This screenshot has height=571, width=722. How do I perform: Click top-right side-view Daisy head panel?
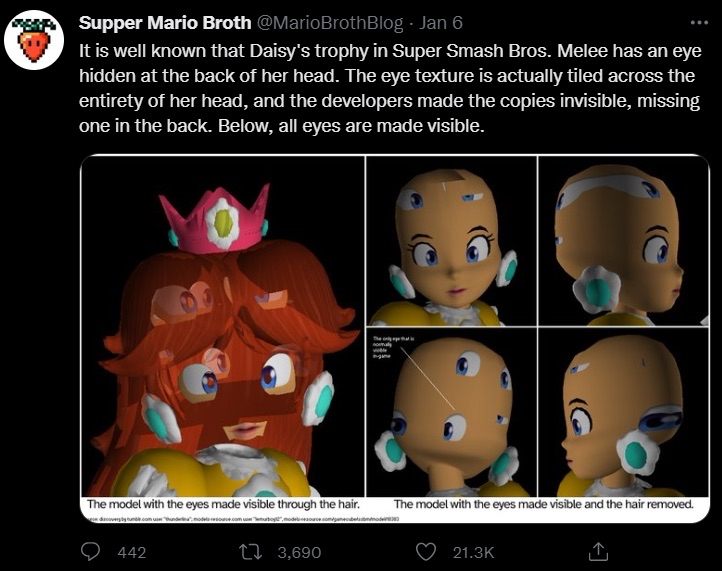click(623, 241)
